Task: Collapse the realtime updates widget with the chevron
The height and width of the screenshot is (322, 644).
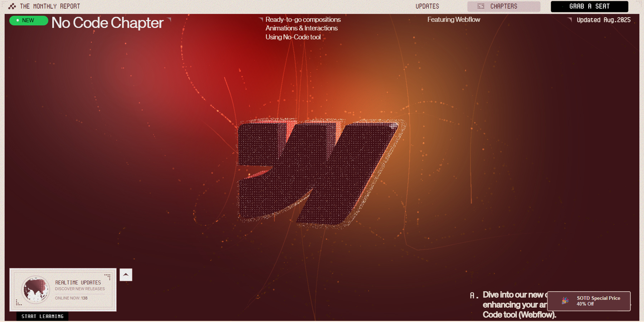Action: tap(126, 275)
